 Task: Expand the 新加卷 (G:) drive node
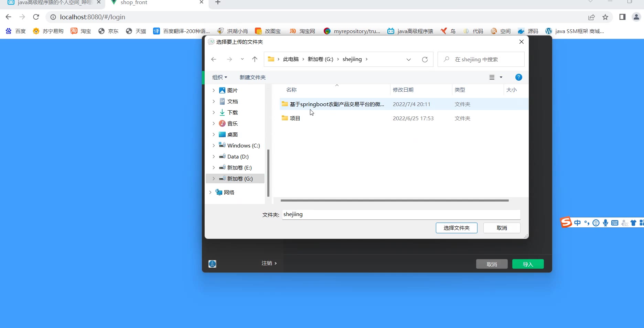(x=214, y=178)
